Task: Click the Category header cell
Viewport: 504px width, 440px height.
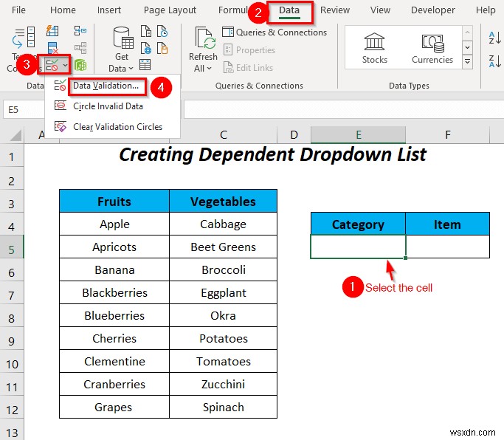Action: pos(358,224)
